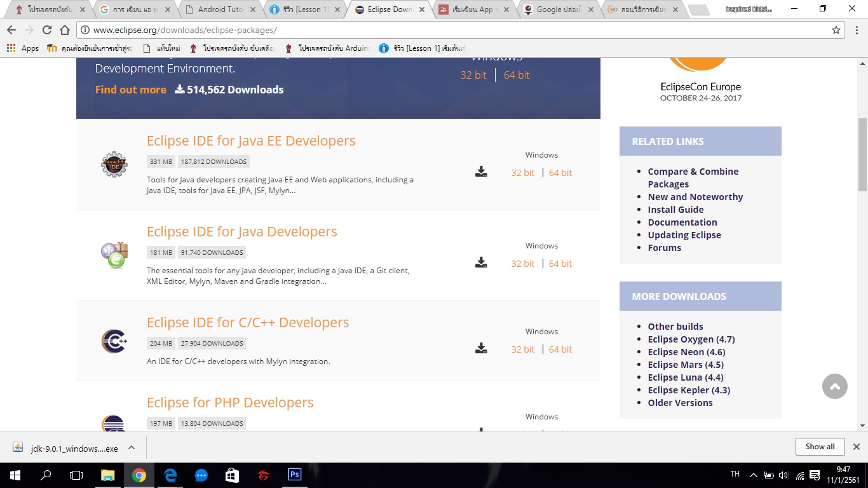Show hidden system tray icons chevron
This screenshot has width=868, height=488.
[x=754, y=475]
